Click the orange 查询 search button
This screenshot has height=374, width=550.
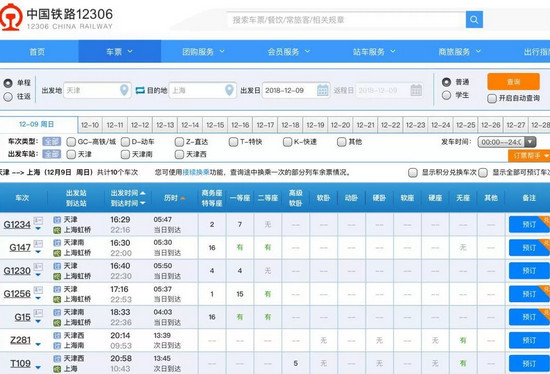pos(513,82)
